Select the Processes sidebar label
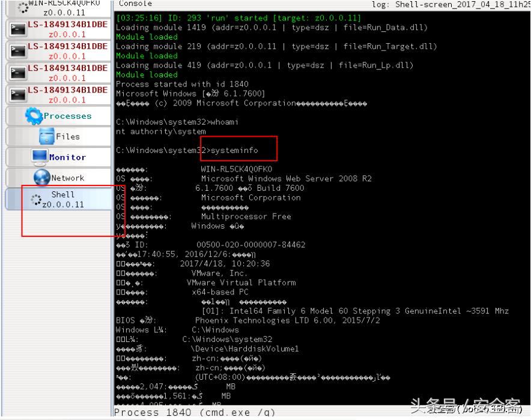Image resolution: width=531 pixels, height=420 pixels. click(x=67, y=116)
